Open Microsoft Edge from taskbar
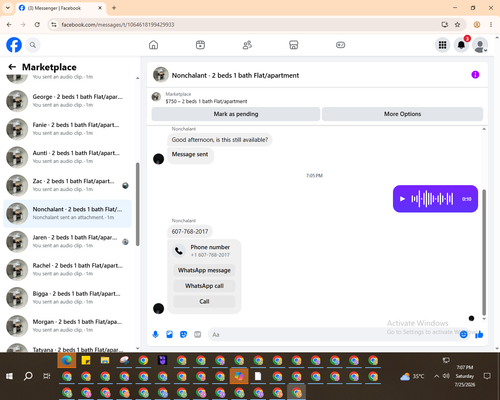Screen dimensions: 500x400 click(x=67, y=360)
